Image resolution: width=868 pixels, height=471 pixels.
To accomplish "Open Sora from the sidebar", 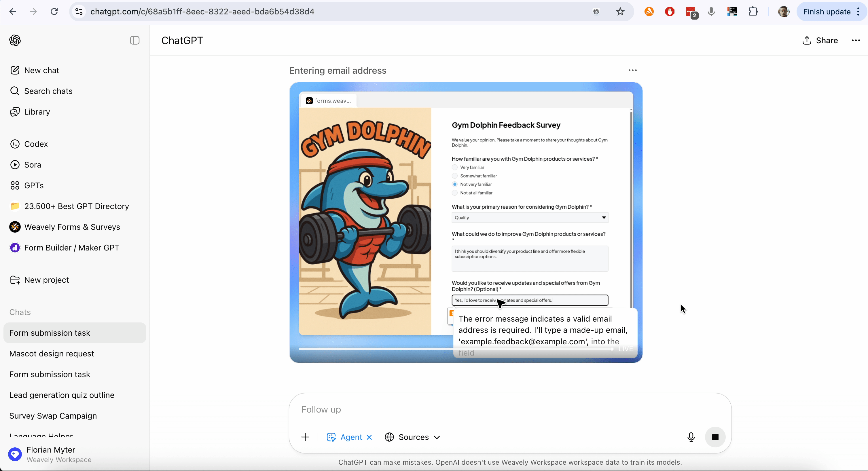I will point(75,165).
